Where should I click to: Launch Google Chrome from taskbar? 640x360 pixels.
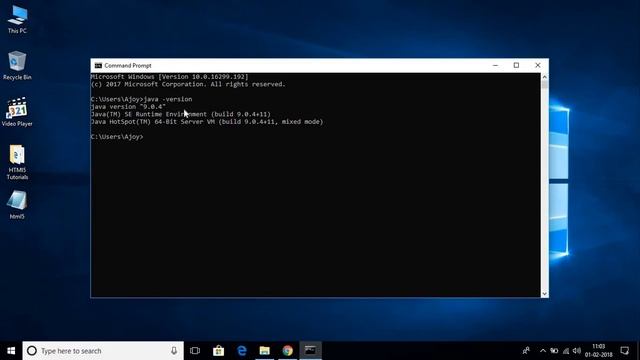pos(288,351)
